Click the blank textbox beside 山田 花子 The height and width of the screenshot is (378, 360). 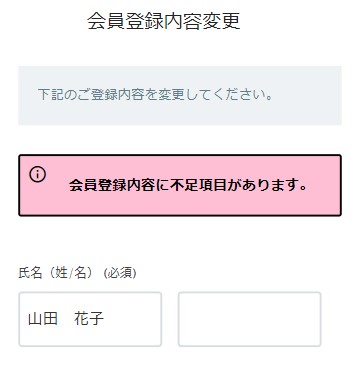tap(250, 319)
